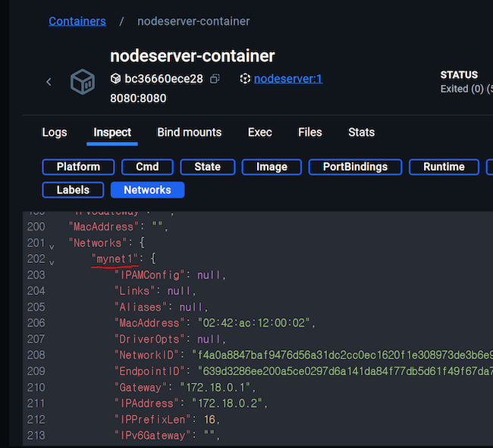Viewport: 493px width, 448px height.
Task: Jump to the Cmd section
Action: coord(147,167)
